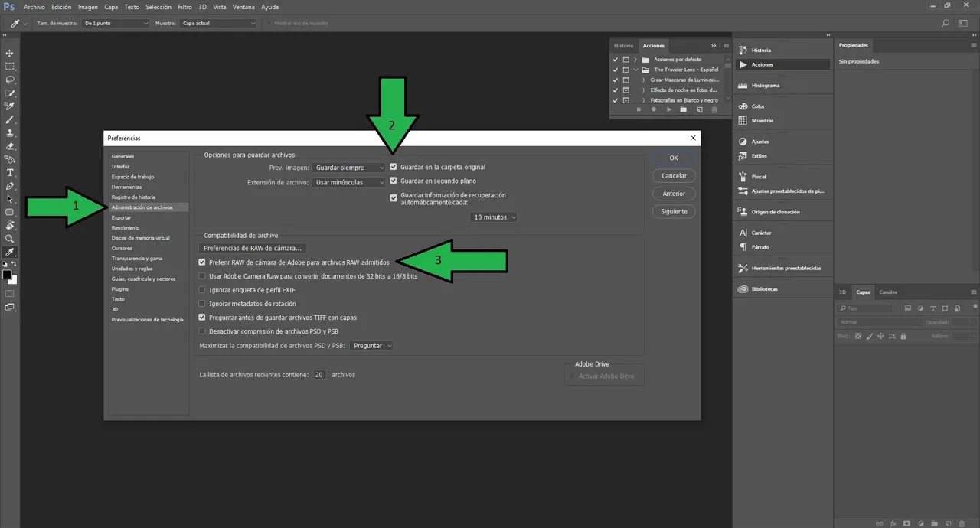Enable Ignorar etiqueta de perfil EXIF
This screenshot has height=528, width=980.
tap(202, 290)
